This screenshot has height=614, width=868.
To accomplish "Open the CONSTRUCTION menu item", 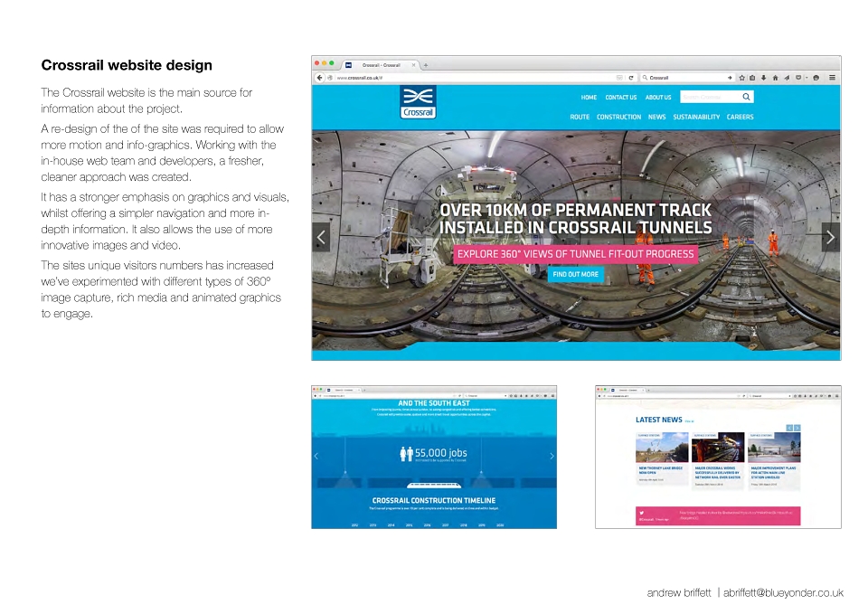I will (x=618, y=117).
